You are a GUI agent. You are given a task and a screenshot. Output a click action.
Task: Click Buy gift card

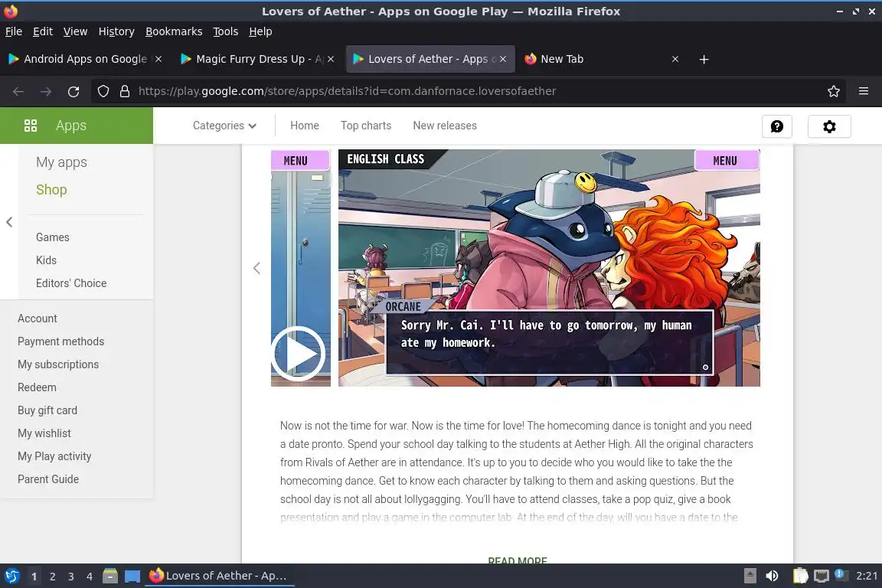[47, 410]
